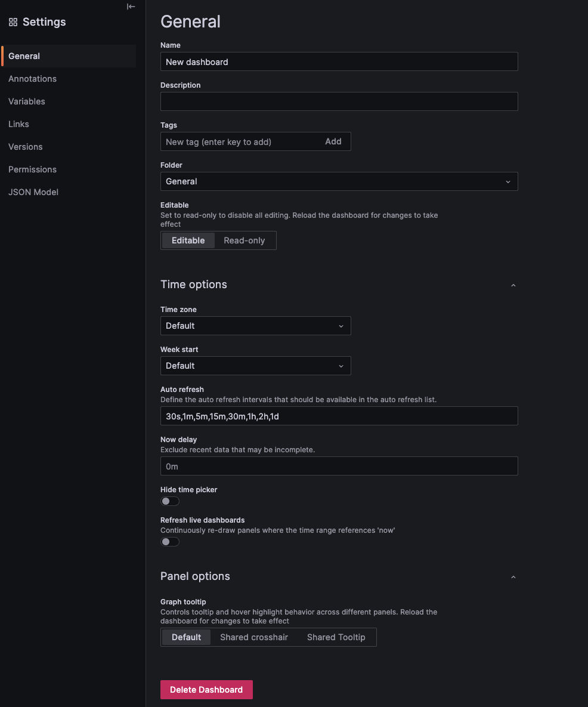Open the Variables settings section

click(x=27, y=101)
